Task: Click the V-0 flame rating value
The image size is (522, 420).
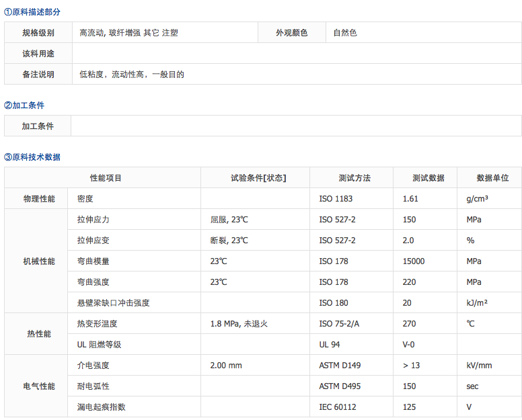Action: [410, 345]
